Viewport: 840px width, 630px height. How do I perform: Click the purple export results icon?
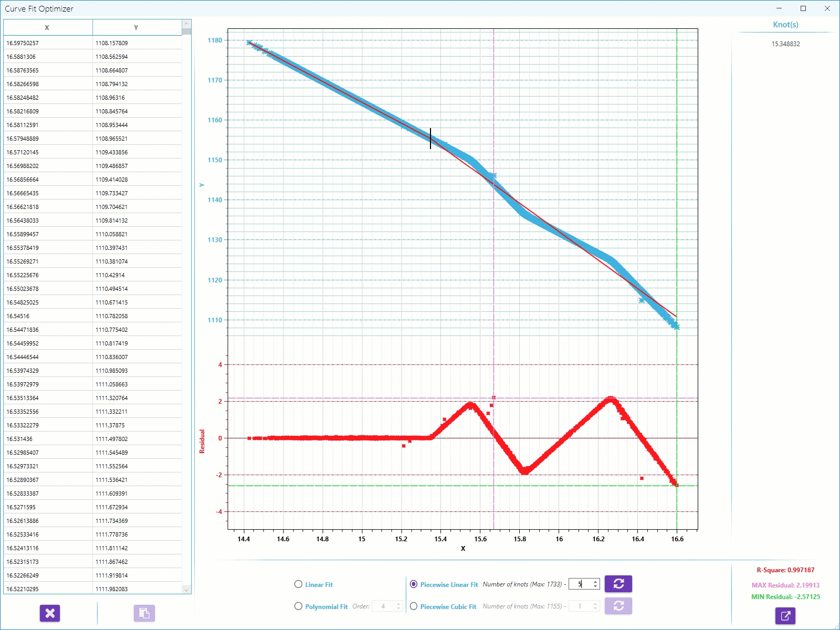(x=785, y=616)
